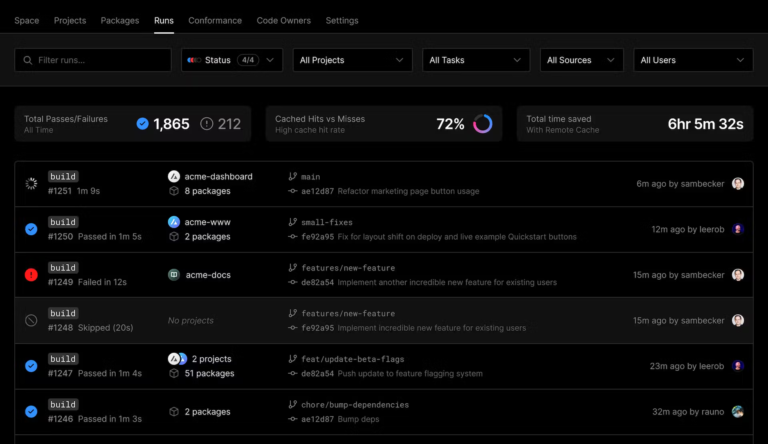Click rauno's avatar on build #1246
This screenshot has height=444, width=768.
738,411
